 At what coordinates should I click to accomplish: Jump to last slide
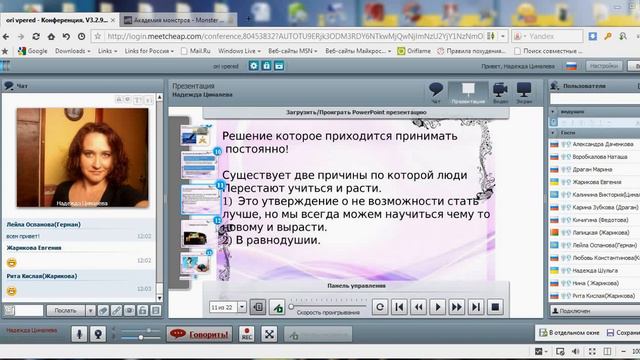[476, 307]
